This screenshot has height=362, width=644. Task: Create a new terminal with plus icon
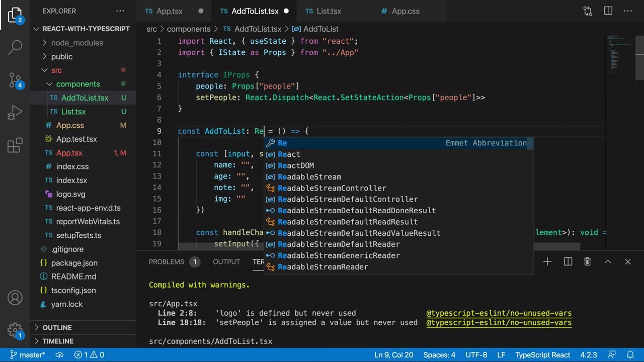pyautogui.click(x=547, y=261)
